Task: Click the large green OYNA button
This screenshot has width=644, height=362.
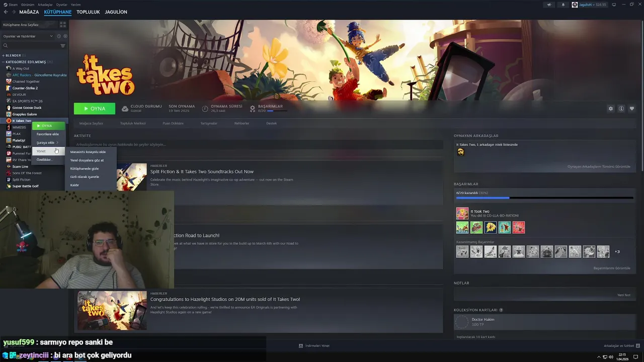Action: pyautogui.click(x=95, y=109)
